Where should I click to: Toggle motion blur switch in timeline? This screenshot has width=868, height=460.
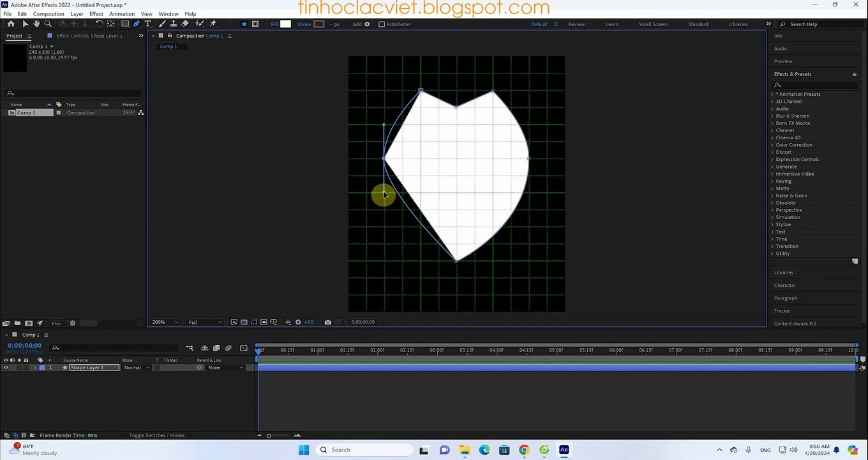[x=228, y=348]
